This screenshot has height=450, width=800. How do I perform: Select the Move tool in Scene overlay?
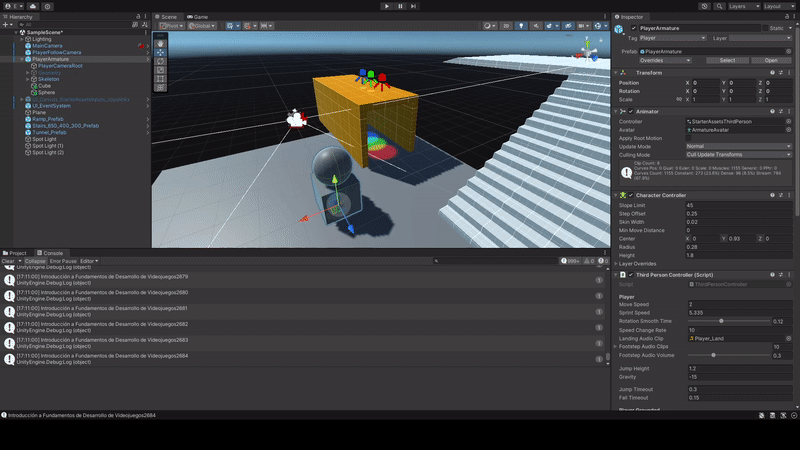click(161, 52)
